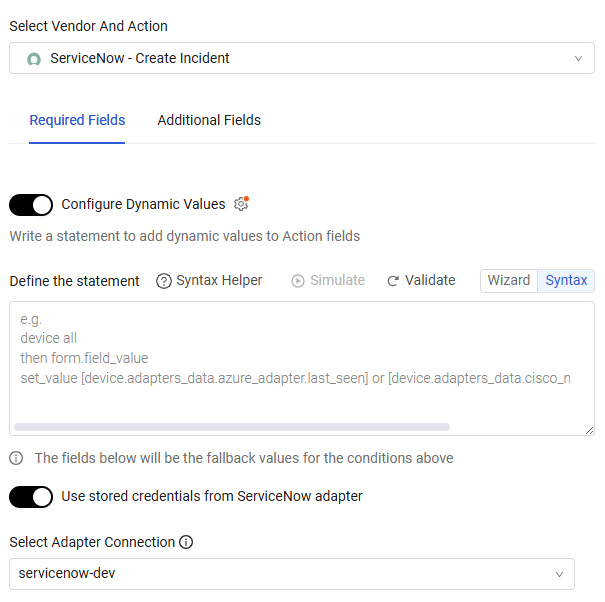Click the Validate refresh icon
Screen dimensions: 605x602
click(393, 281)
